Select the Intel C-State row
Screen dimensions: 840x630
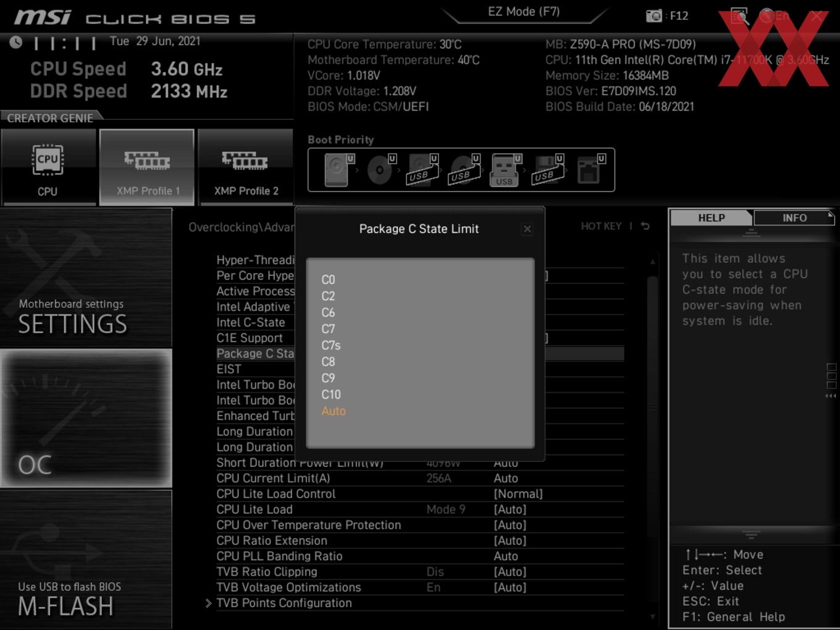tap(251, 322)
